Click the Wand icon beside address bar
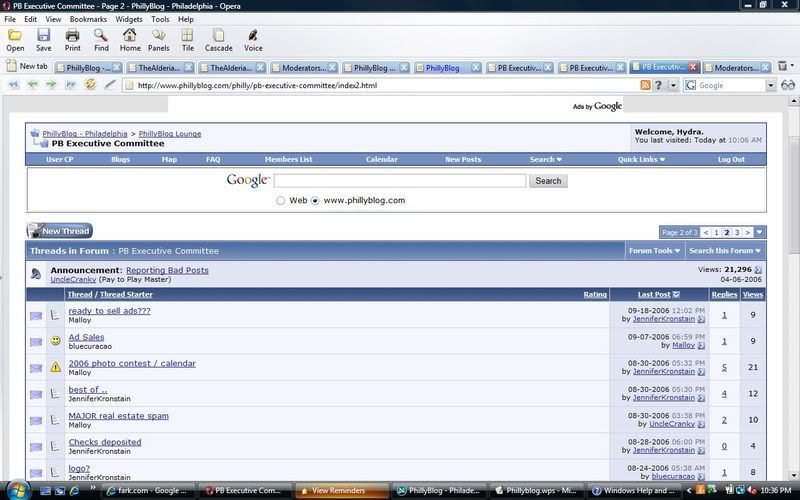The width and height of the screenshot is (800, 500). (x=110, y=85)
